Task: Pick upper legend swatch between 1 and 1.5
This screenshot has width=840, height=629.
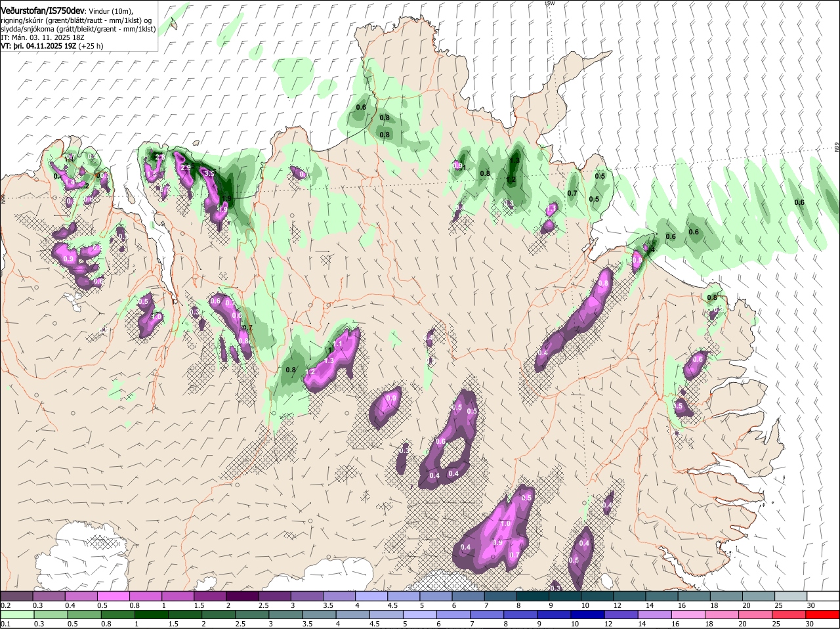Action: [x=178, y=596]
